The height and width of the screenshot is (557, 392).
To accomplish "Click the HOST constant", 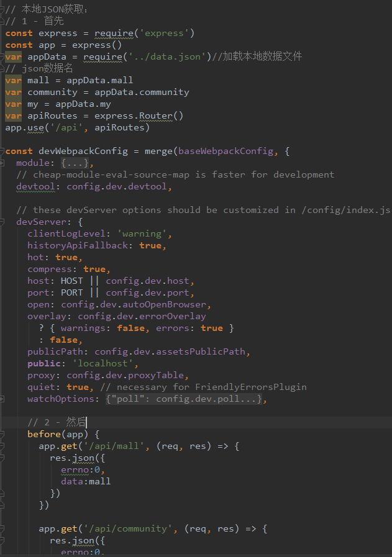I will tap(72, 281).
